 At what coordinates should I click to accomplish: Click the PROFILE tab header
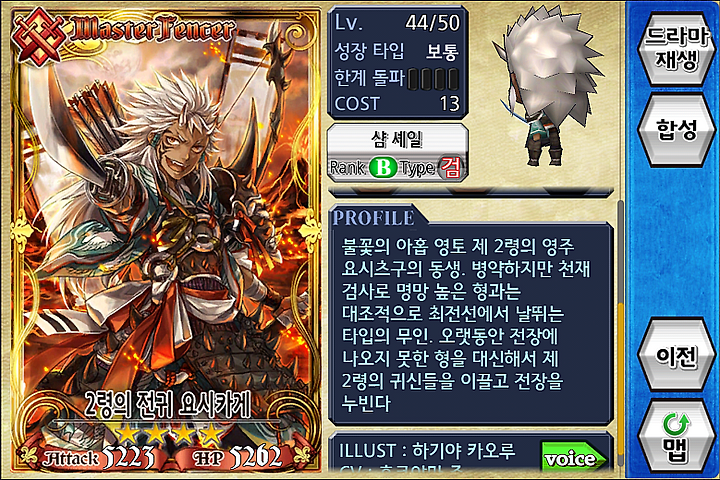tap(374, 218)
